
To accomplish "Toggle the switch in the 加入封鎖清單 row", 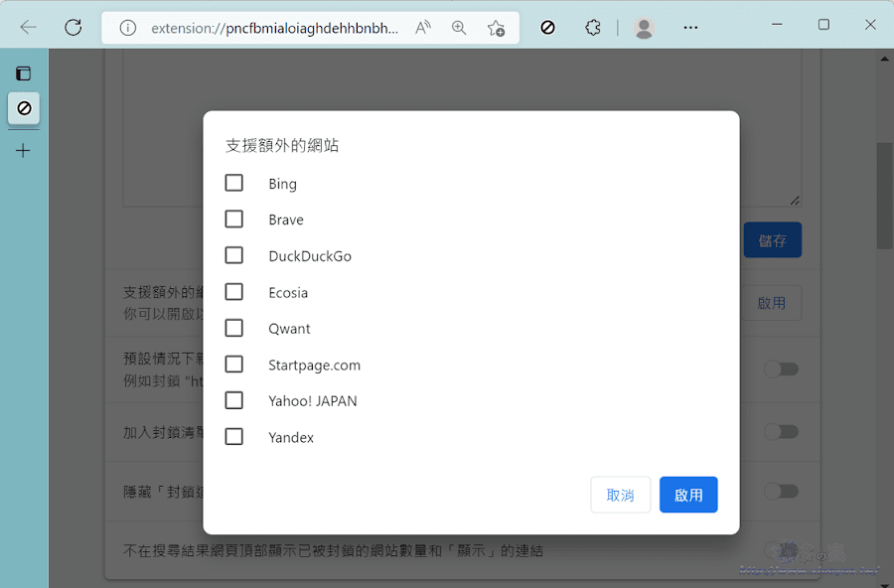I will click(782, 432).
